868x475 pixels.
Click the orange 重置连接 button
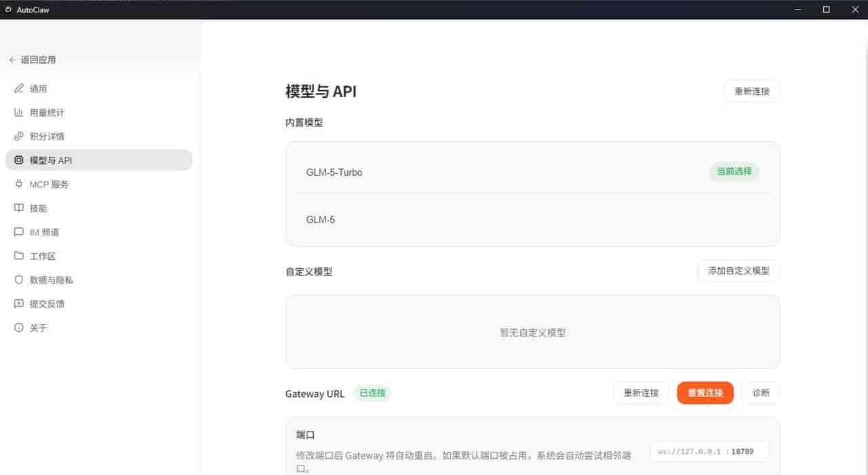[705, 393]
